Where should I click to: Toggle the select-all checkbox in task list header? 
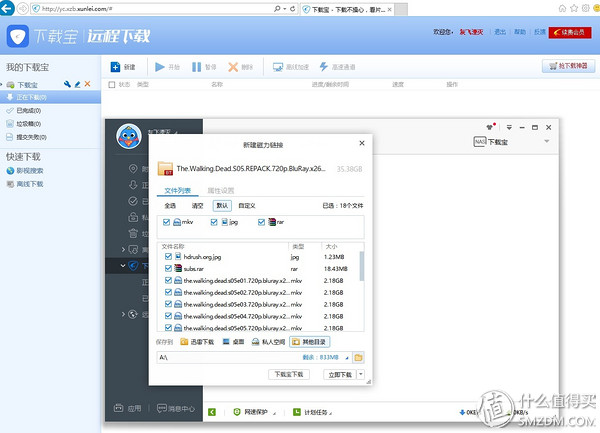coord(112,85)
